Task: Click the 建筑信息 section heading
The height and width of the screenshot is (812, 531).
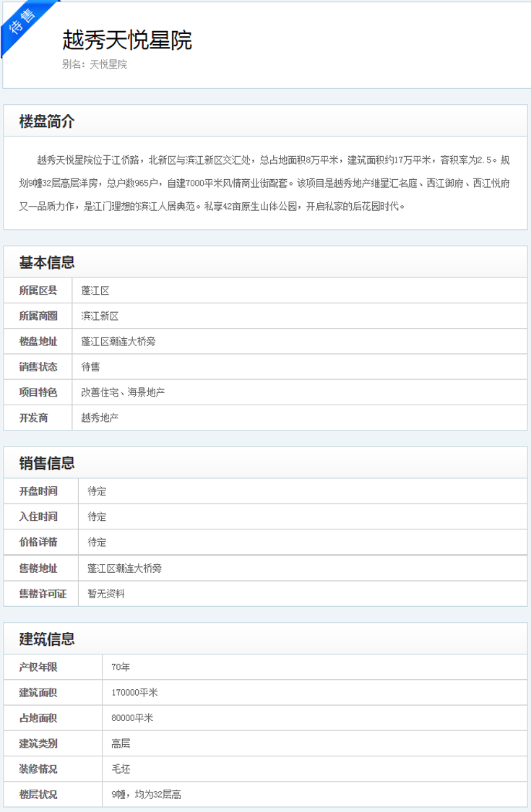Action: [x=47, y=639]
